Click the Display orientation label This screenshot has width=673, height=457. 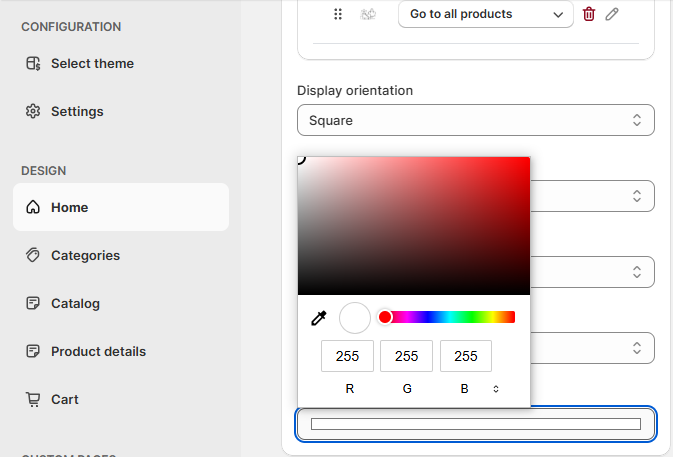(x=355, y=91)
